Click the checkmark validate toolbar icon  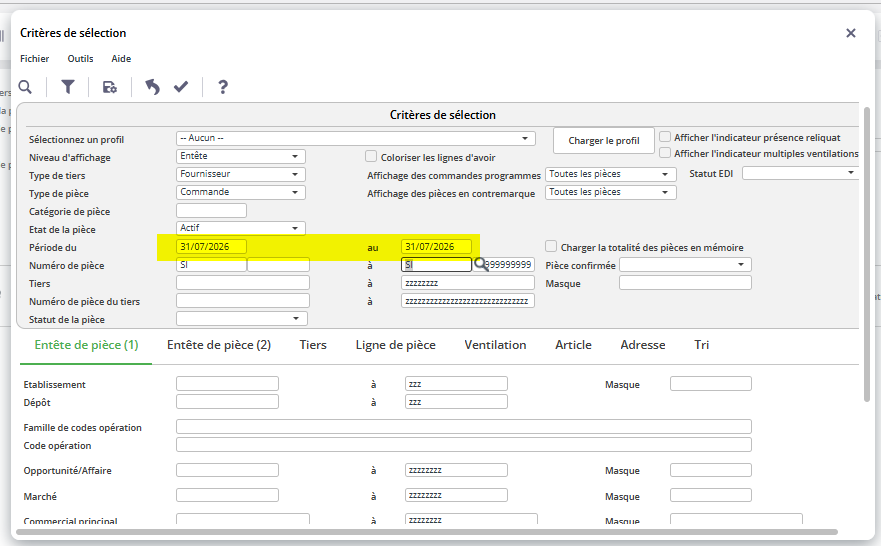pos(181,87)
